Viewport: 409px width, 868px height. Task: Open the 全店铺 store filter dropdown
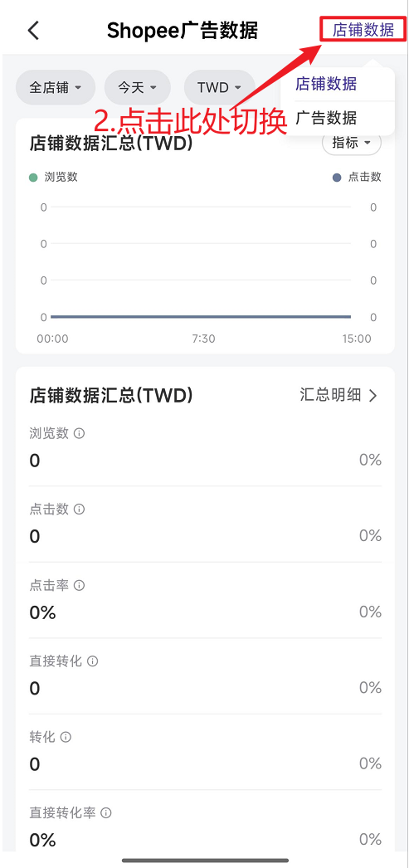coord(56,87)
